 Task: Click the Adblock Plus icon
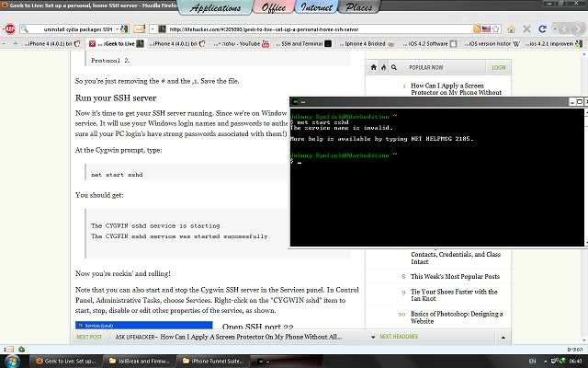pos(10,29)
